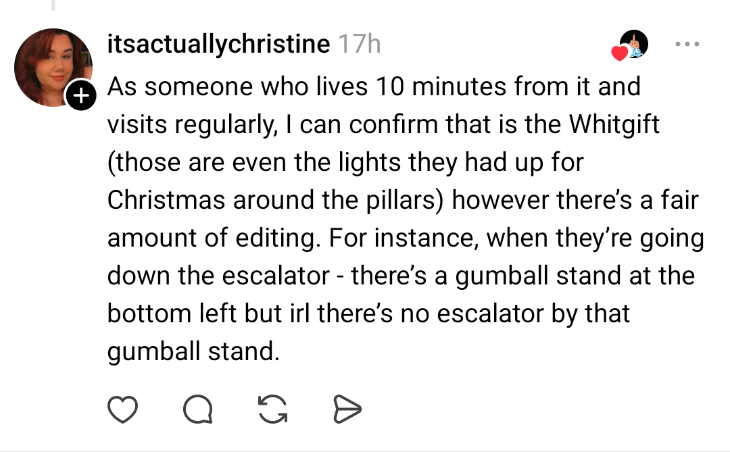730x452 pixels.
Task: Visit the itsactuallychristine username link
Action: 218,45
